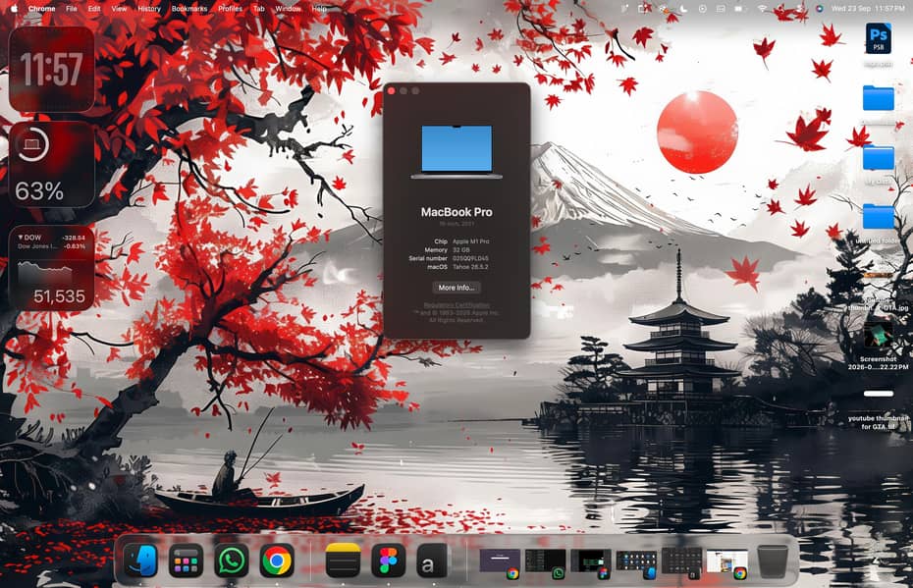Open the Bookmarks menu
The width and height of the screenshot is (913, 588).
189,9
